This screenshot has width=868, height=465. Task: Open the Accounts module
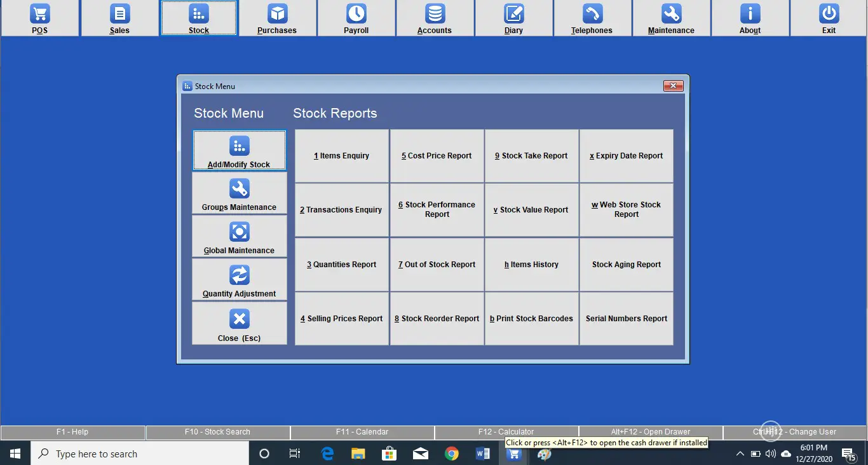[435, 18]
